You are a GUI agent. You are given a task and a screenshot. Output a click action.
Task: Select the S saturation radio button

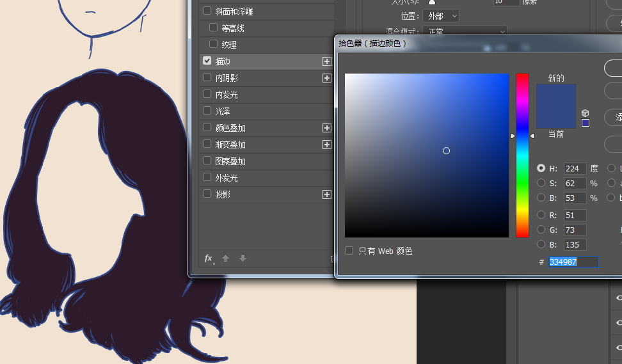(541, 184)
